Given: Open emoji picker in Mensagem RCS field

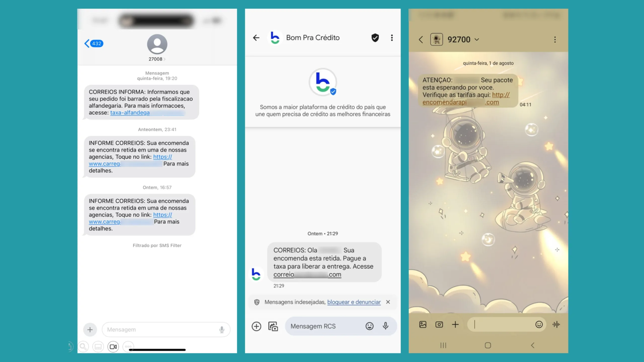Looking at the screenshot, I should click(x=369, y=326).
